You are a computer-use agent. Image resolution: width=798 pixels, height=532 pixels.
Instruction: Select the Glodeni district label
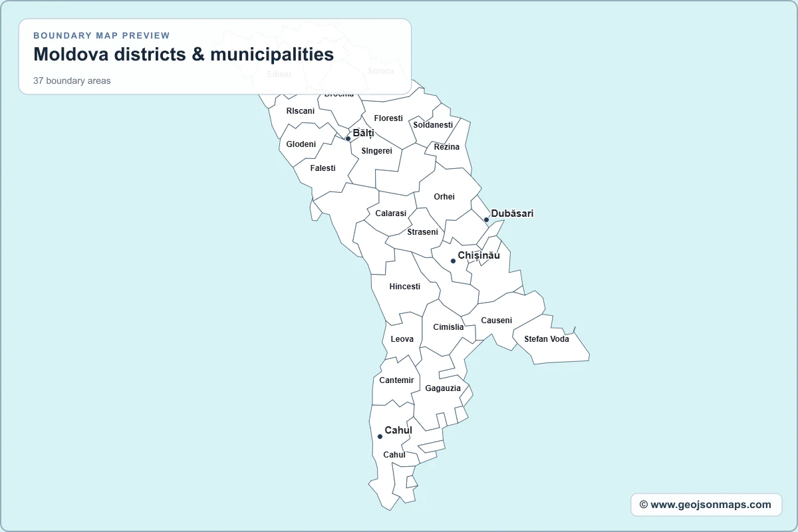click(301, 144)
